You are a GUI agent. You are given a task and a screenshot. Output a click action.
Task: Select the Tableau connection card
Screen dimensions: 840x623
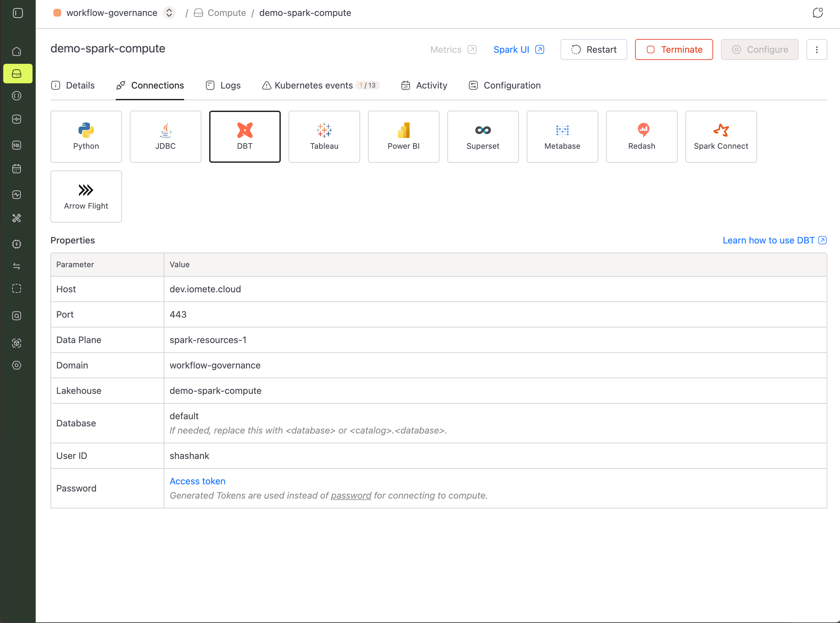point(324,136)
